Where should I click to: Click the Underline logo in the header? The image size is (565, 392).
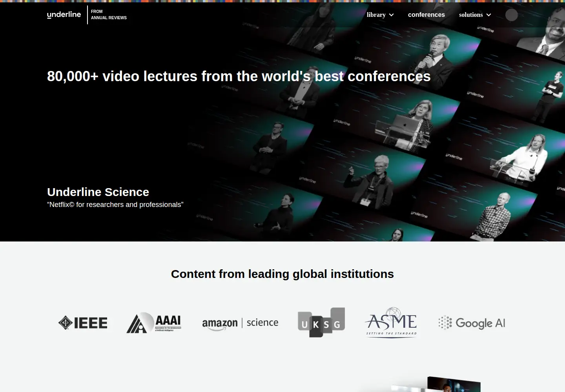[x=64, y=15]
